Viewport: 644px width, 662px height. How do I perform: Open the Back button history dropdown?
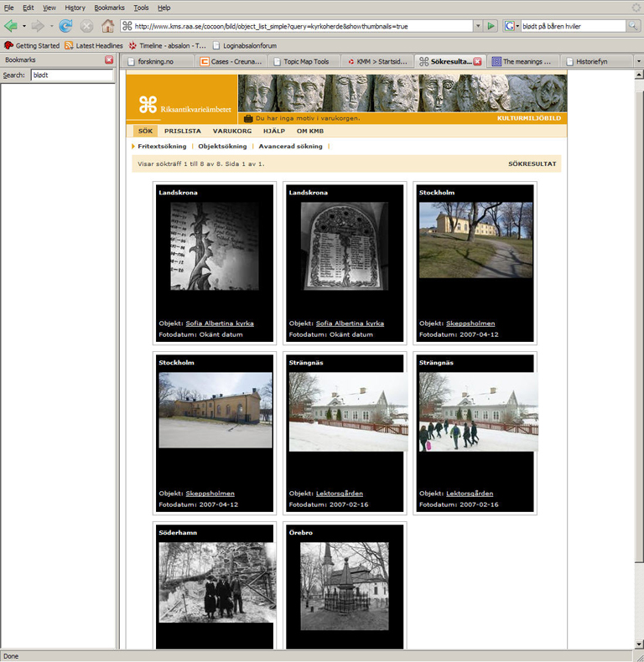pos(24,26)
